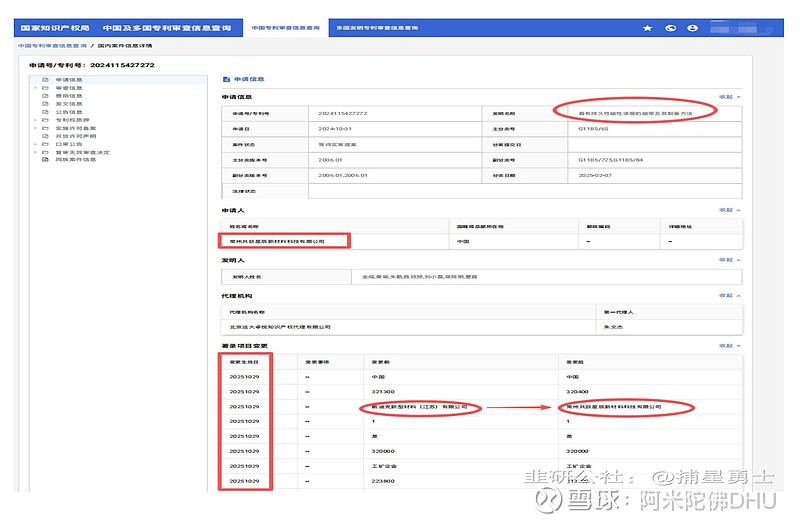Click the 中国 cell in 申请人 table
The image size is (800, 525).
(x=463, y=241)
